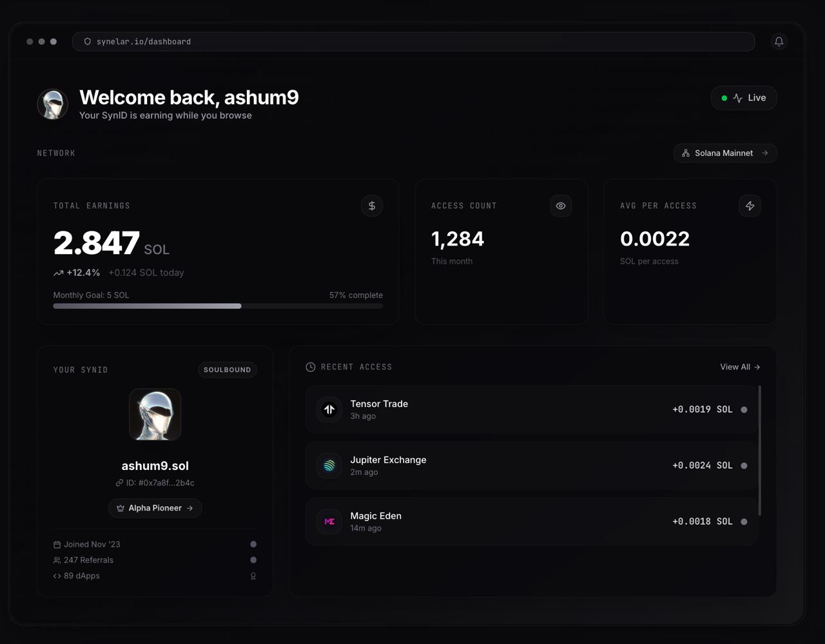Click the +0.0024 SOL amount
Screen dimensions: 825x644
pos(703,465)
